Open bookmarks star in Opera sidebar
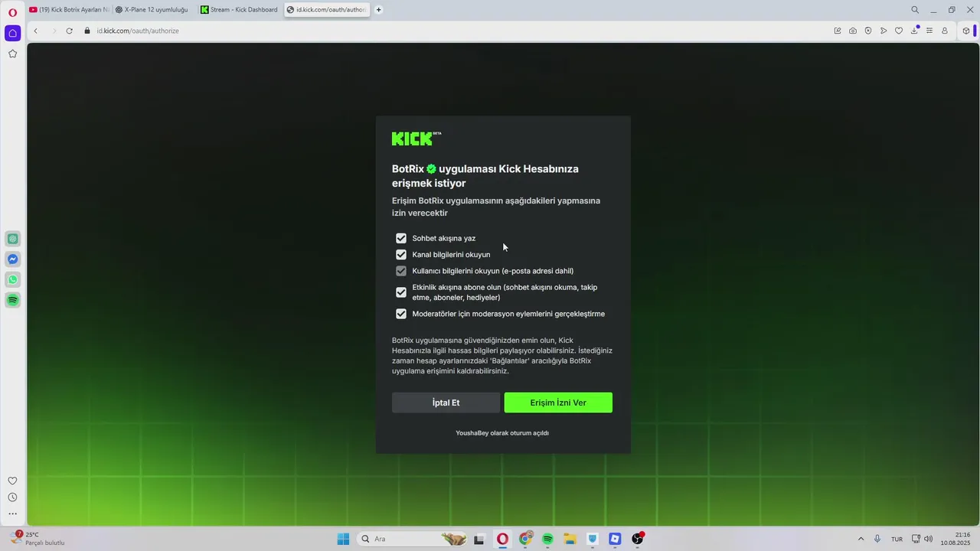980x551 pixels. point(12,54)
